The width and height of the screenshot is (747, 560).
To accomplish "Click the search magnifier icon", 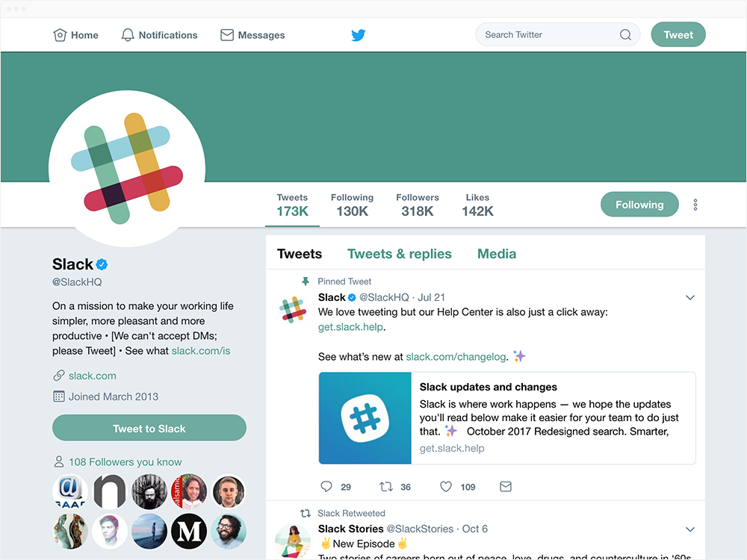I will pos(625,35).
